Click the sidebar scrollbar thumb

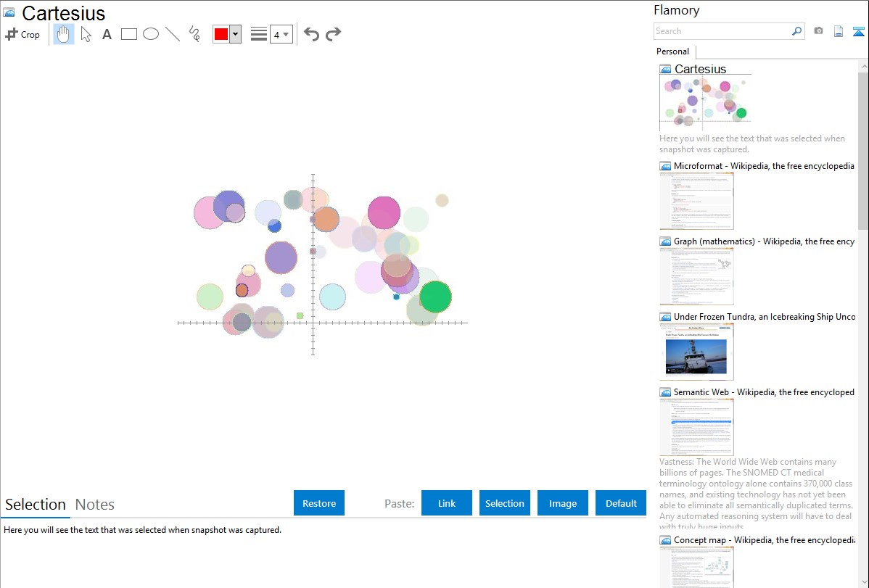(x=863, y=150)
